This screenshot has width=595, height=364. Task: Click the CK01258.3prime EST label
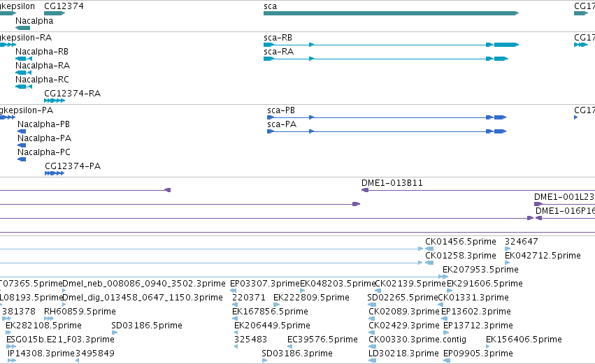click(460, 256)
